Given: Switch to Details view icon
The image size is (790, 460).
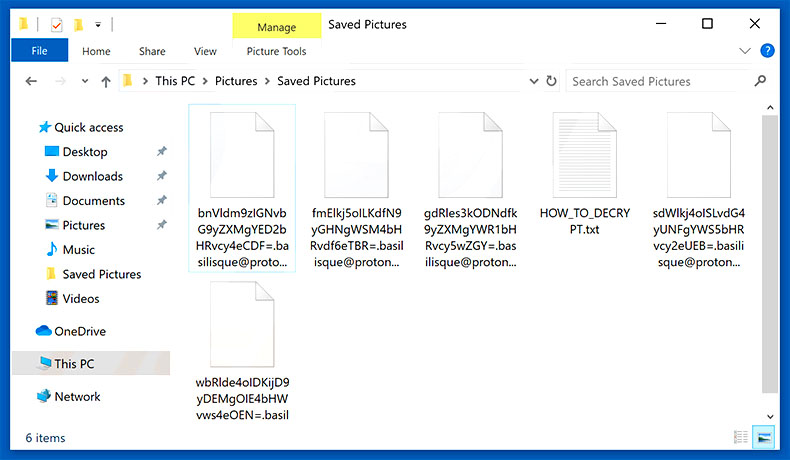Looking at the screenshot, I should [741, 437].
